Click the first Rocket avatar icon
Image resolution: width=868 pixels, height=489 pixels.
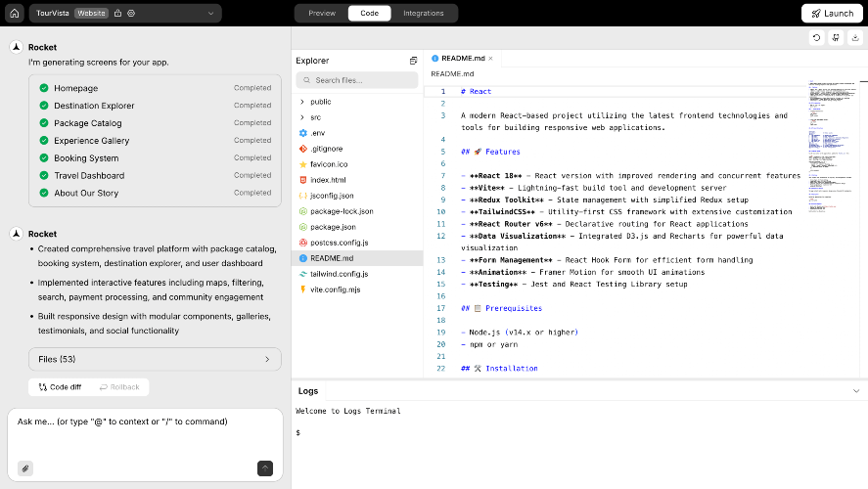[16, 47]
